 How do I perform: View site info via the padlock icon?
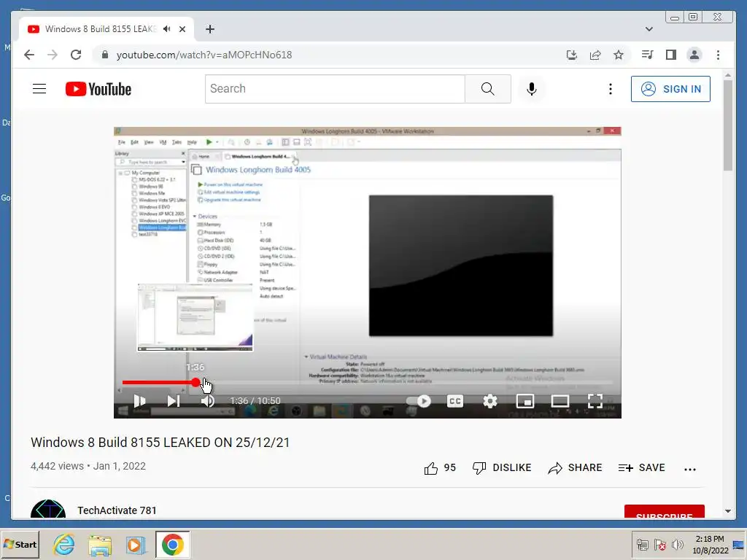pos(105,55)
